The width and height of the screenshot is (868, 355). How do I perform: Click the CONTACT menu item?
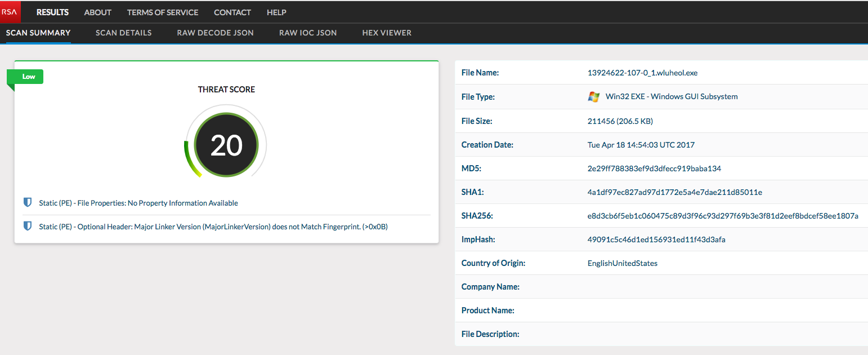[232, 12]
